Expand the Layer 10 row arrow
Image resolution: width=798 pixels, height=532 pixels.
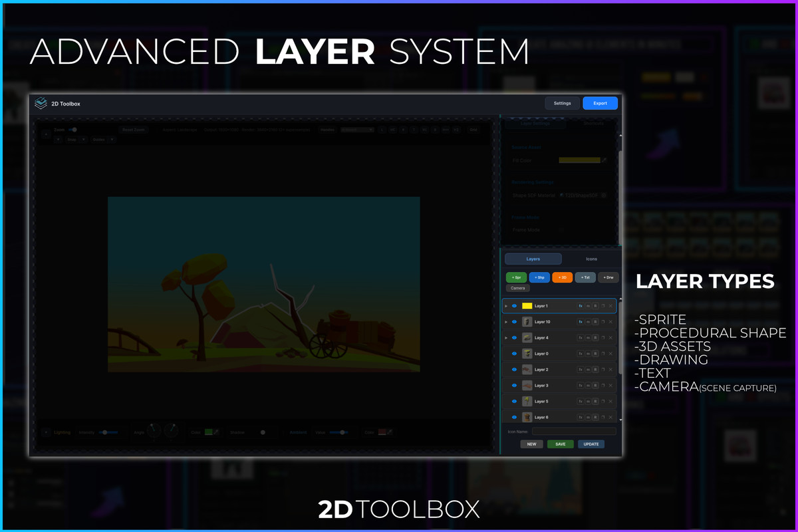click(x=506, y=322)
